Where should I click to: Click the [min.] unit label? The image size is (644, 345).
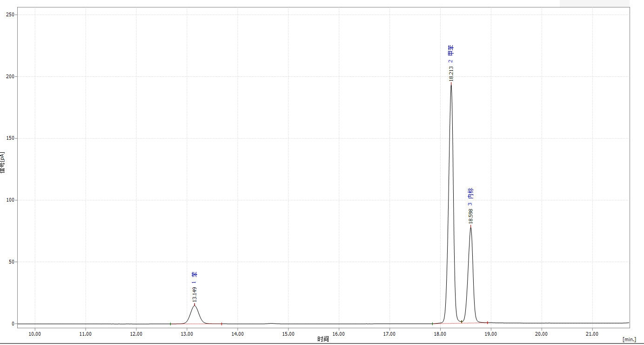[x=629, y=339]
